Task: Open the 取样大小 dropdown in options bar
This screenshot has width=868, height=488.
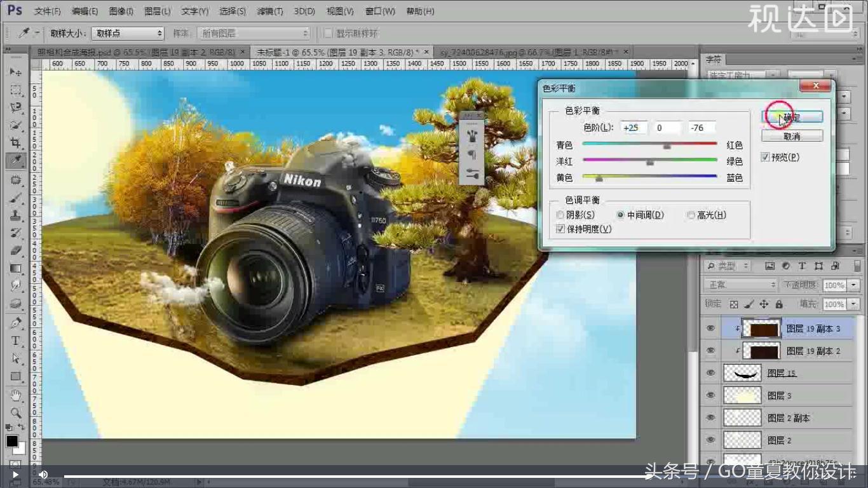Action: point(127,32)
